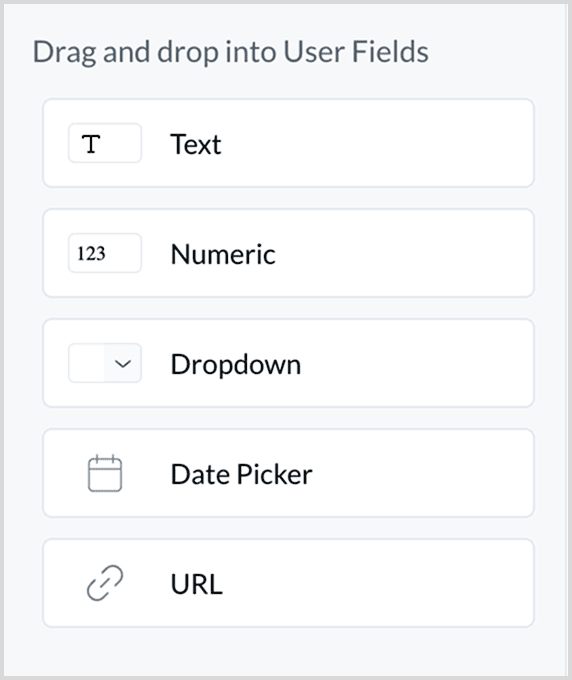
Task: Select the Text field label
Action: (196, 144)
